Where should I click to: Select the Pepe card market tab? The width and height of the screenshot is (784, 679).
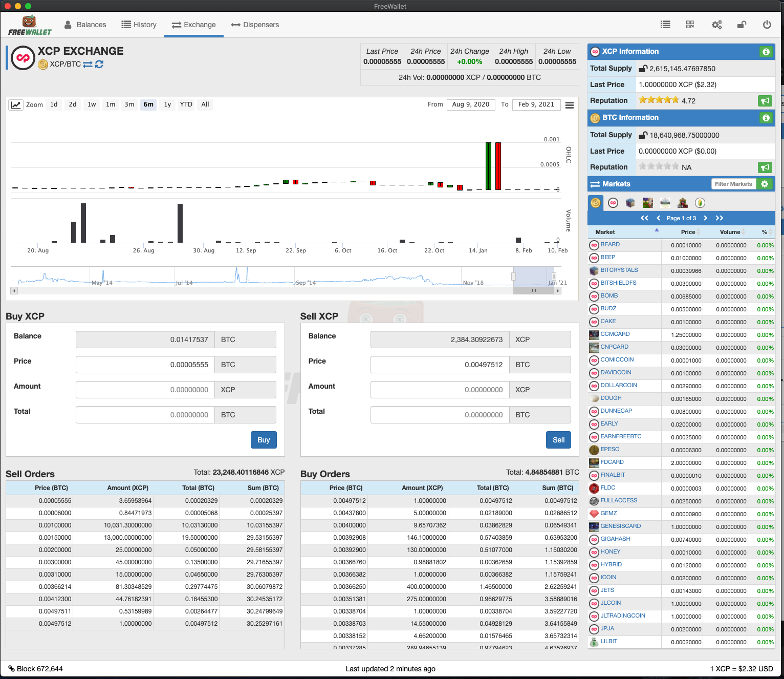pos(648,203)
